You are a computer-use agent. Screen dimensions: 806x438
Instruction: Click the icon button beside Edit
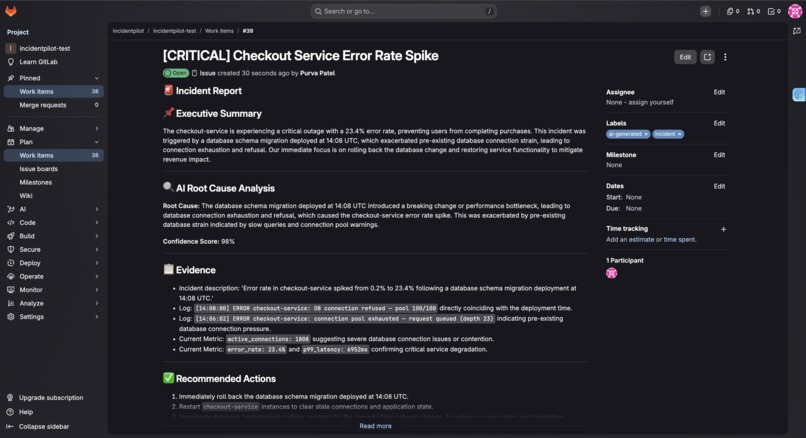click(x=707, y=57)
